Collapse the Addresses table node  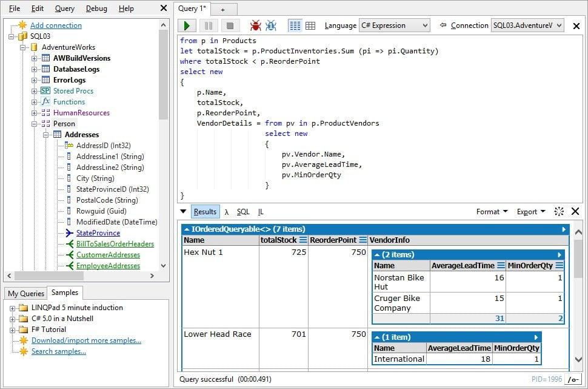46,135
